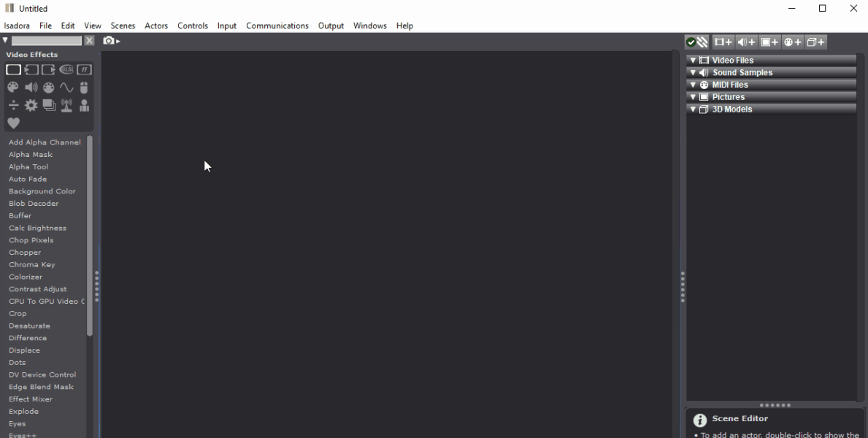
Task: Select the Video Effects actor group icon
Action: point(13,69)
